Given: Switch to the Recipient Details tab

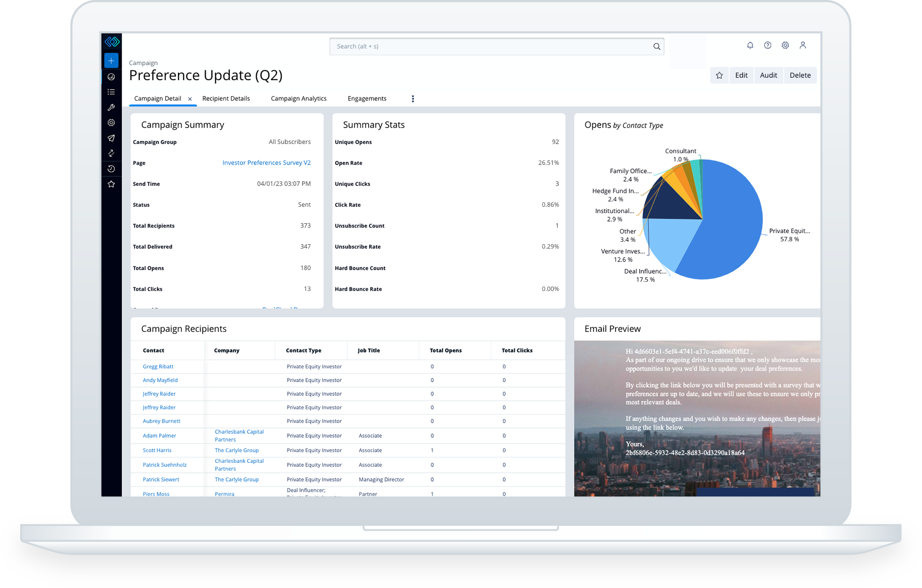Looking at the screenshot, I should point(226,98).
